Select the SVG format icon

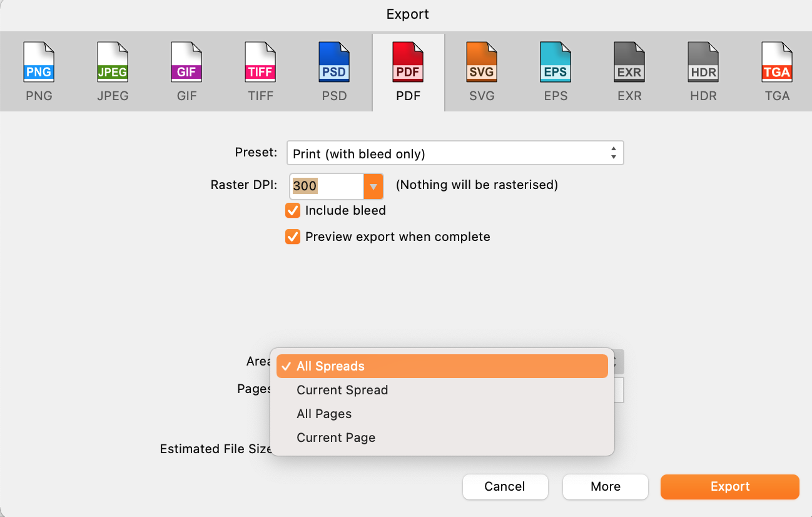[x=482, y=71]
